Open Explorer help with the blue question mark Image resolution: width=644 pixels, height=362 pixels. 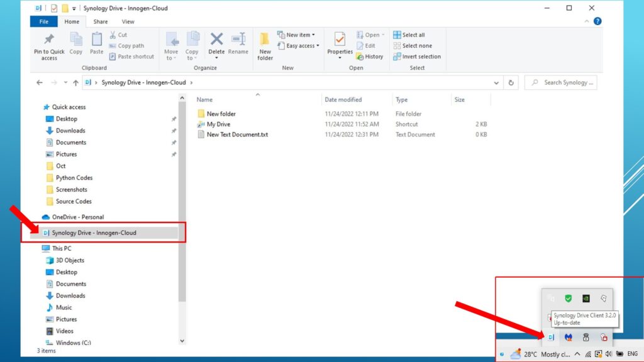pos(597,21)
